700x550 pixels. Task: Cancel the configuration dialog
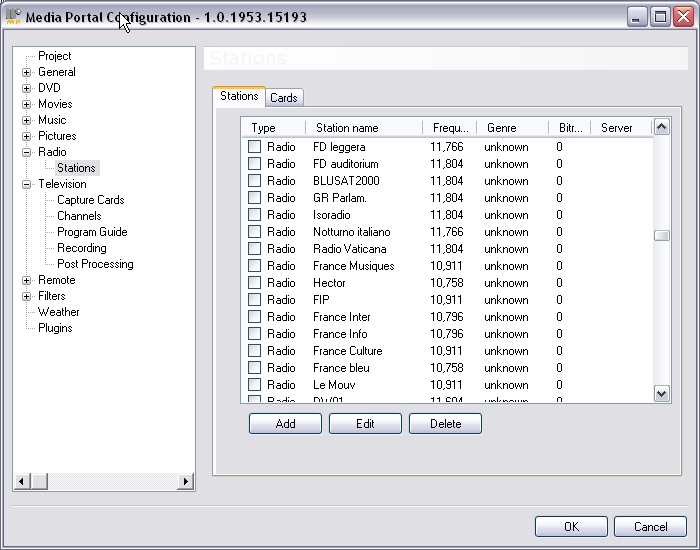click(650, 526)
